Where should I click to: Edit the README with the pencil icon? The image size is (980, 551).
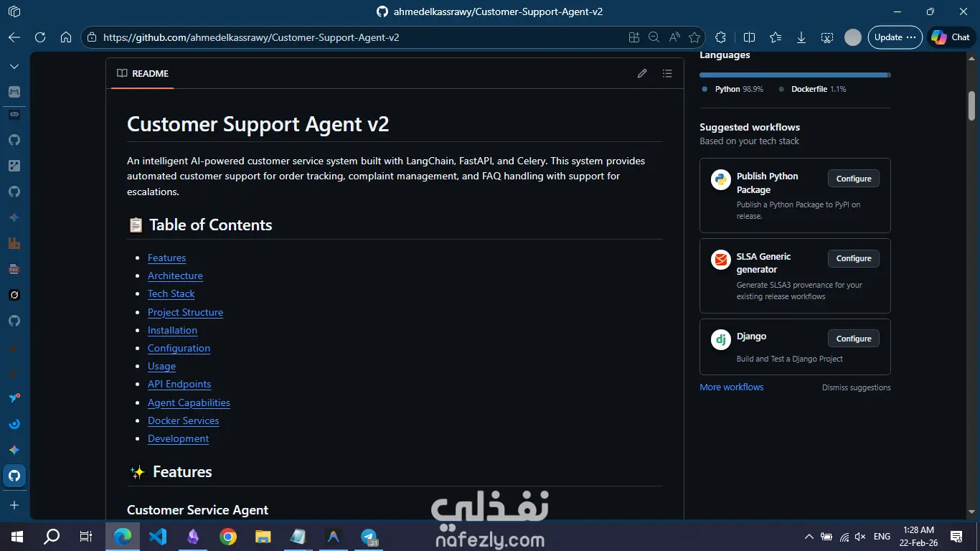coord(642,73)
